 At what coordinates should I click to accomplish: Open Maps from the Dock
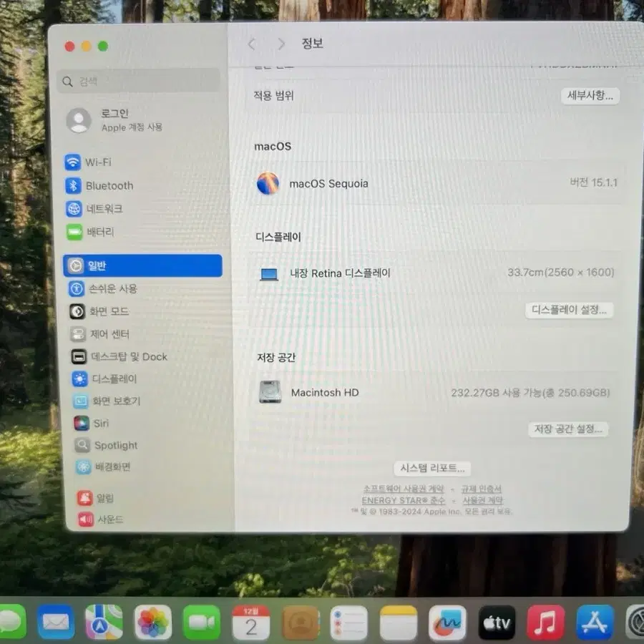(x=104, y=622)
